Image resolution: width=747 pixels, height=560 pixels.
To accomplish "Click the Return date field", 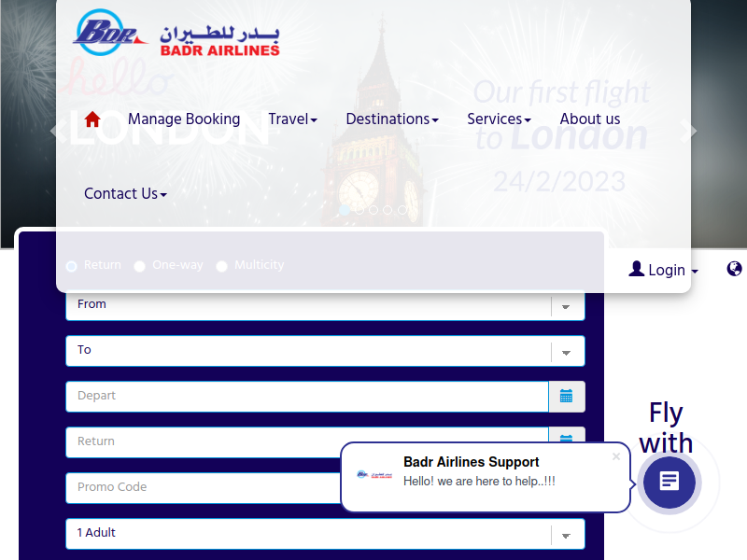I will 307,441.
